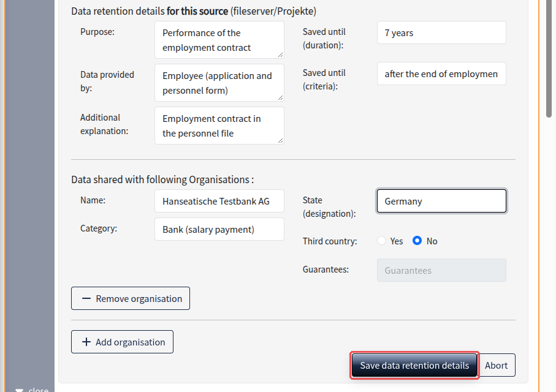This screenshot has height=392, width=556.
Task: Select Yes for Third country
Action: click(x=381, y=240)
